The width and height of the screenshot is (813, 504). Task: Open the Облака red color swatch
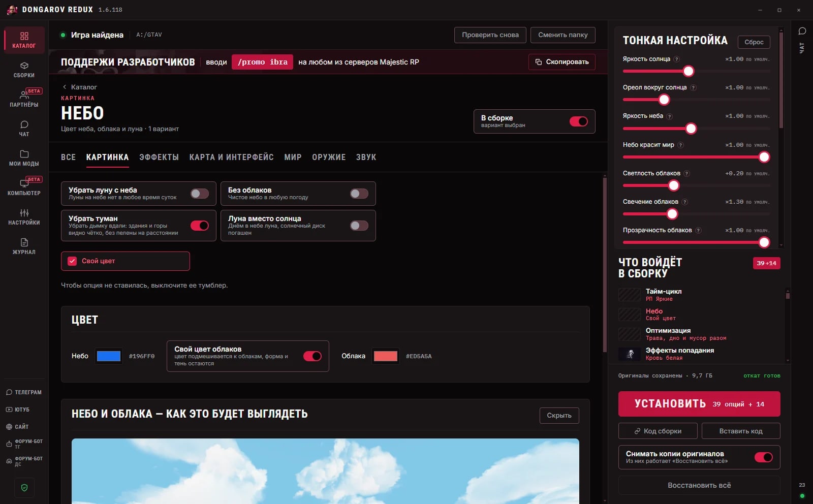[x=386, y=356]
